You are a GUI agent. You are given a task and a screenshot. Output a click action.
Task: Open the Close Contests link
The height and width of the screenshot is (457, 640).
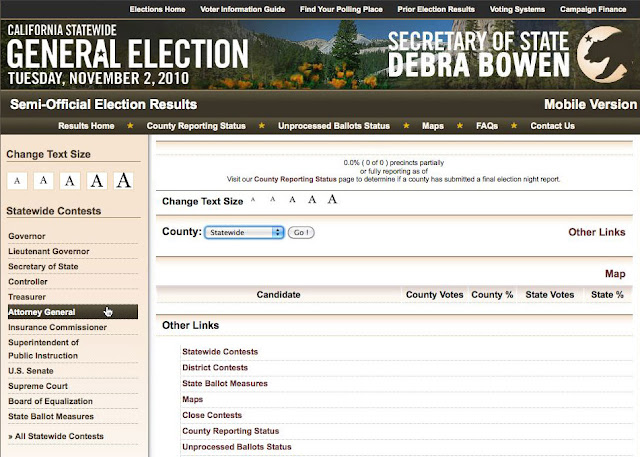pos(212,415)
